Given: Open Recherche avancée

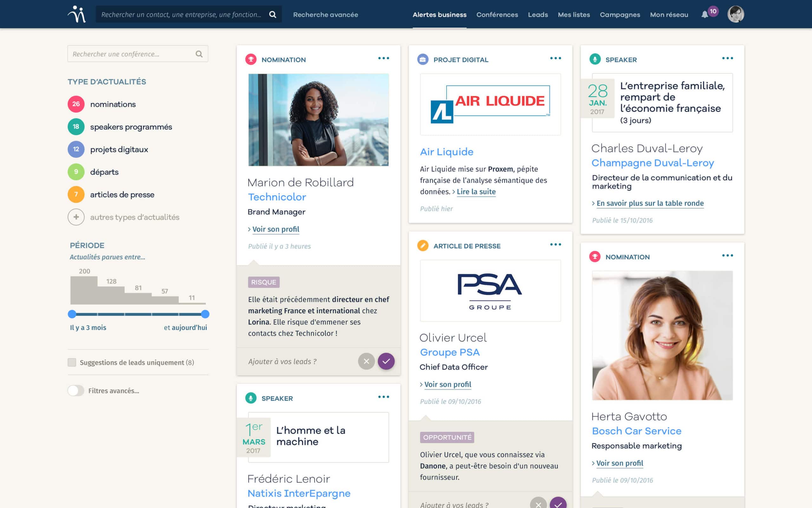Looking at the screenshot, I should tap(325, 15).
